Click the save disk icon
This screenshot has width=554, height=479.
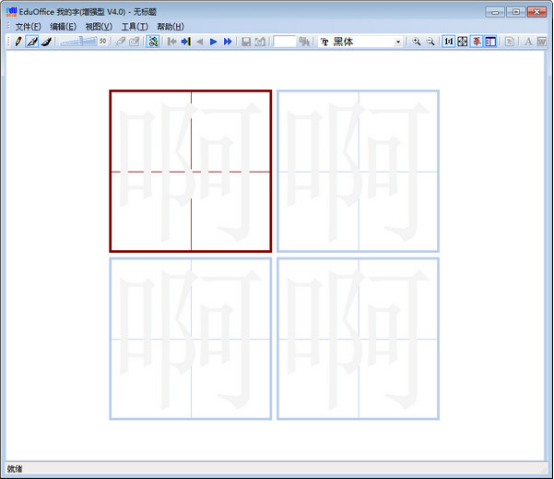tap(246, 42)
